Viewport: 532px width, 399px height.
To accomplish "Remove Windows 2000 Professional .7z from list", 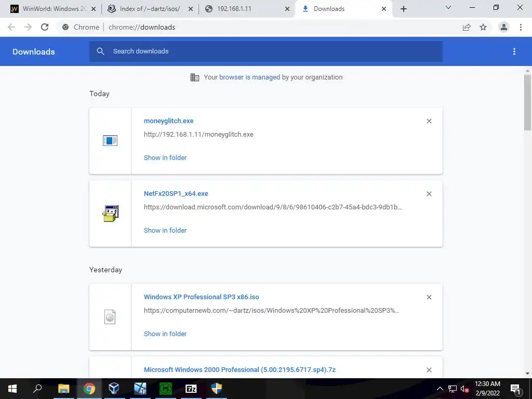I will 429,370.
